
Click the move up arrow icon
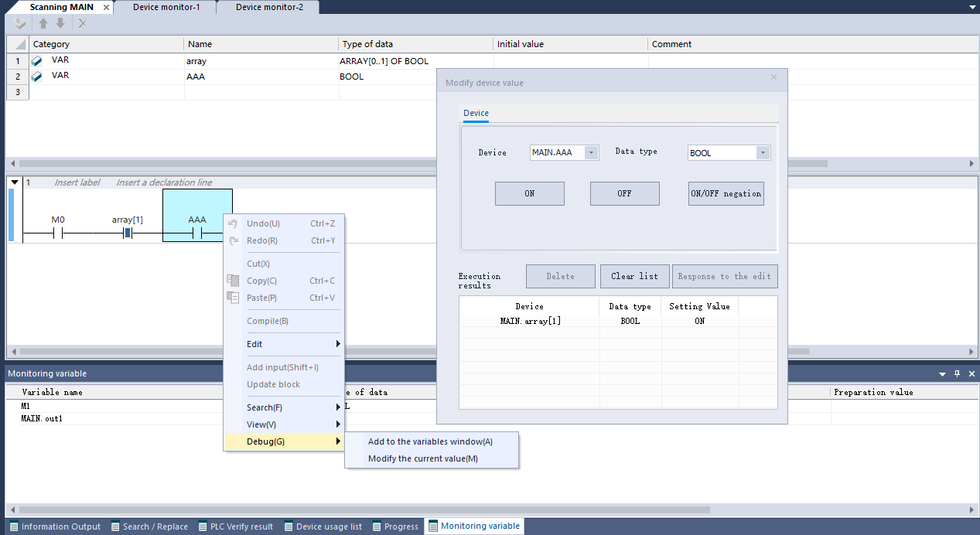(44, 23)
